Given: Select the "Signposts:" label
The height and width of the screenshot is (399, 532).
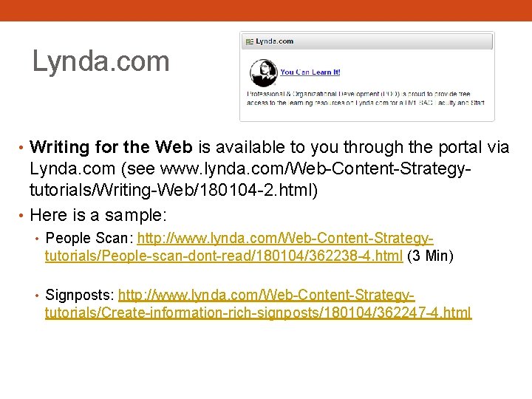Looking at the screenshot, I should [x=80, y=295].
